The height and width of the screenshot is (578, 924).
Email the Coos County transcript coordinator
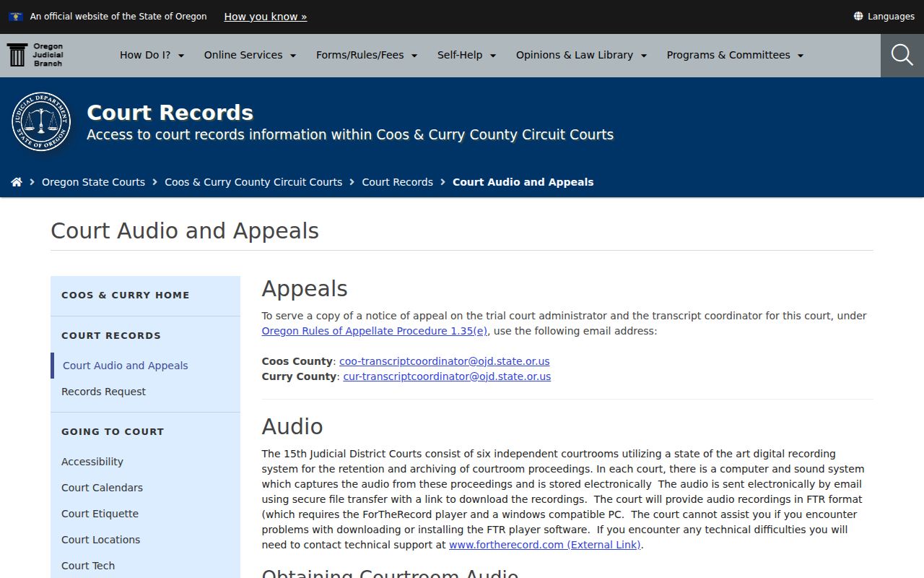click(x=445, y=361)
